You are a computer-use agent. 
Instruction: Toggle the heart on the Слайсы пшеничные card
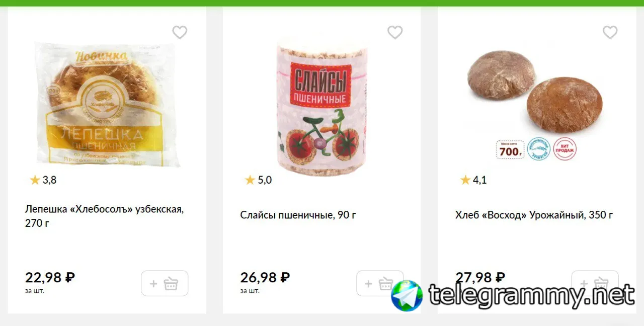coord(395,33)
